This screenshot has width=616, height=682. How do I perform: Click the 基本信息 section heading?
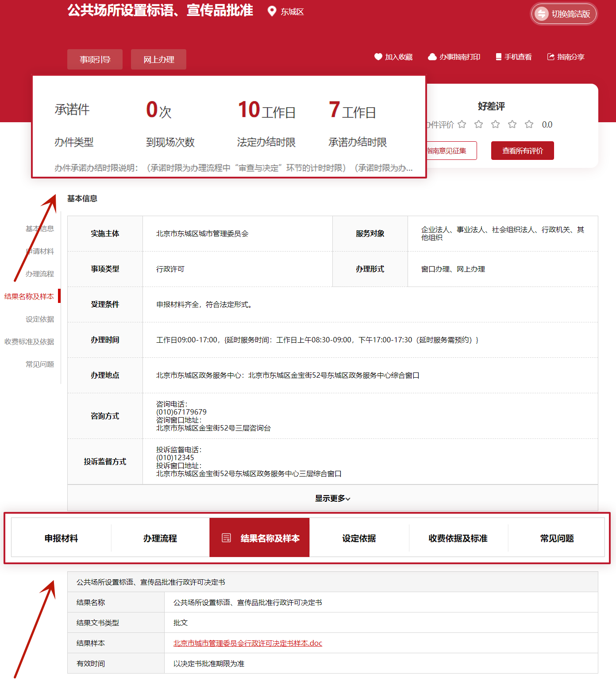tap(82, 198)
